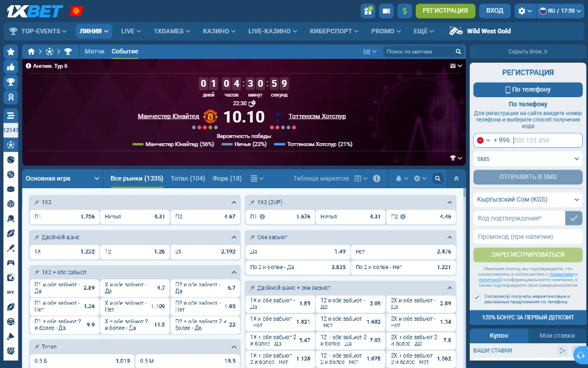This screenshot has width=588, height=368.
Task: Select tennis in the sports sidebar
Action: tap(11, 160)
